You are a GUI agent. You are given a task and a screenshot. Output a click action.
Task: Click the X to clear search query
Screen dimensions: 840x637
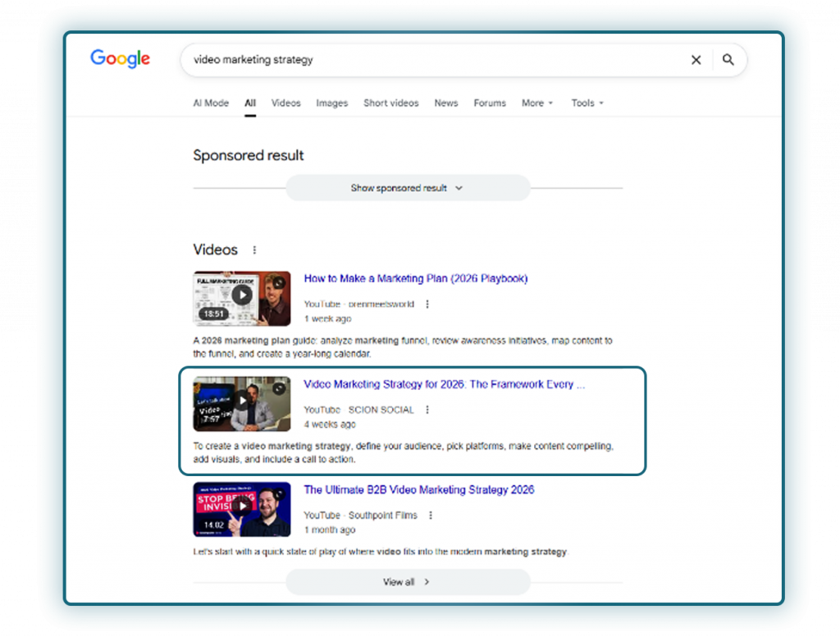coord(696,60)
